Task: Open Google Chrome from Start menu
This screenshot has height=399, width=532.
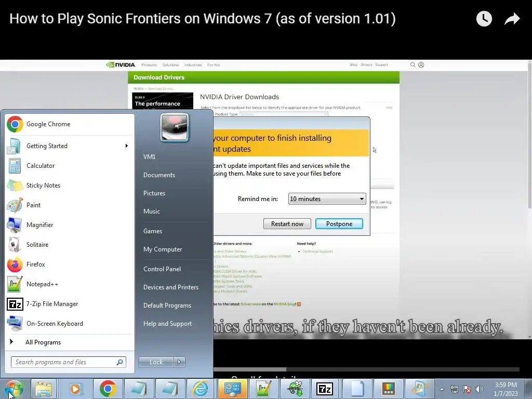Action: 70,124
